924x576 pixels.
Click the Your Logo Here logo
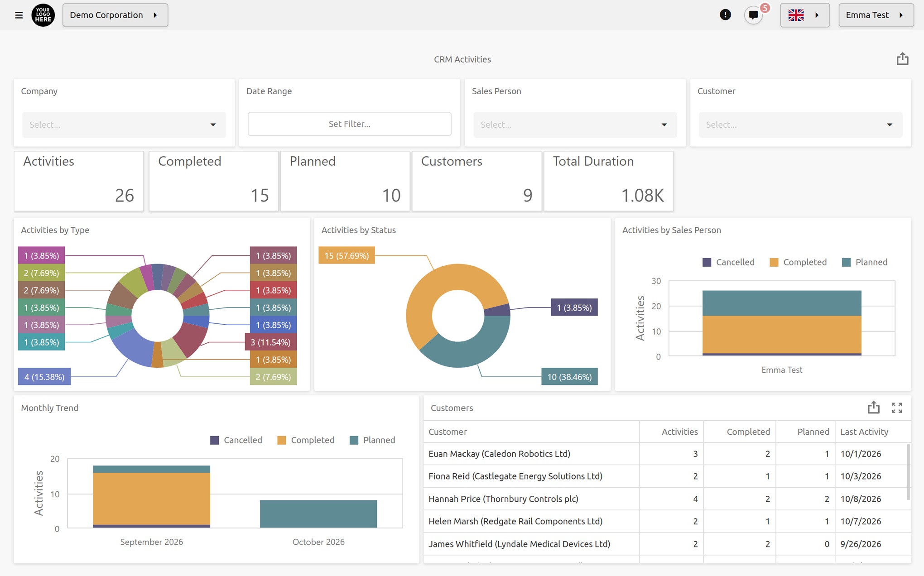[x=43, y=15]
